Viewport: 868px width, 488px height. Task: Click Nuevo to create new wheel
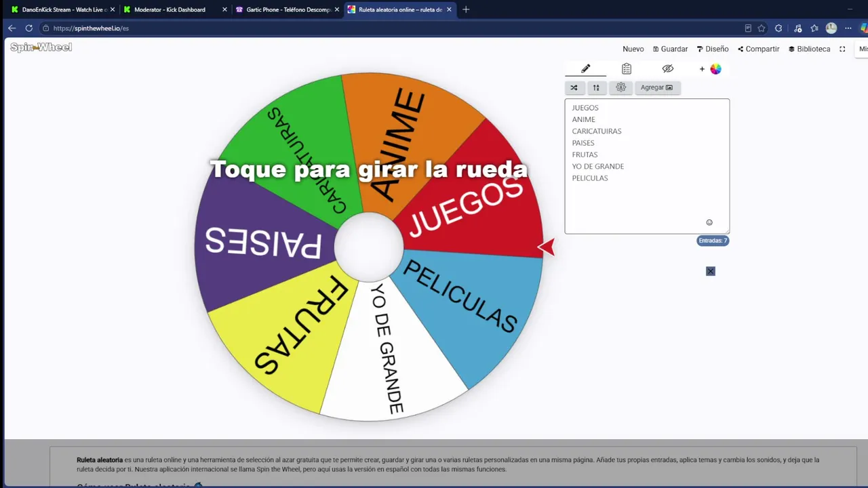pos(633,49)
